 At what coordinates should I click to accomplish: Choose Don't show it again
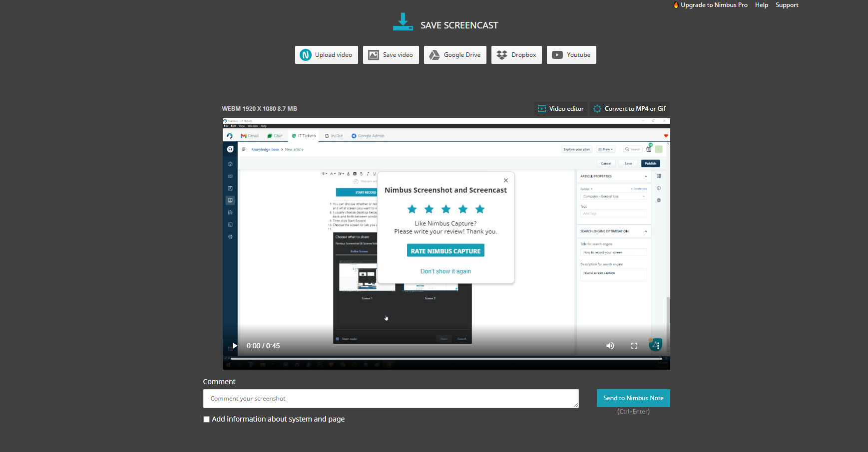[x=445, y=271]
